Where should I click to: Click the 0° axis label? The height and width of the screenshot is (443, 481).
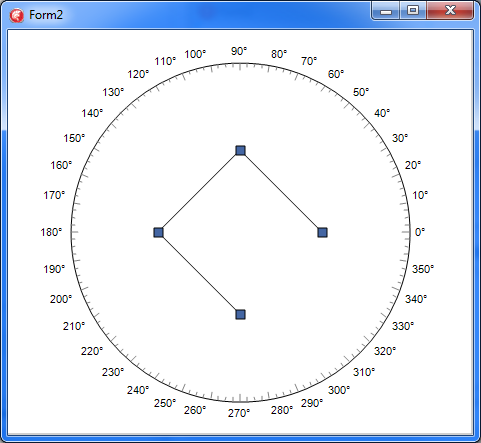420,232
